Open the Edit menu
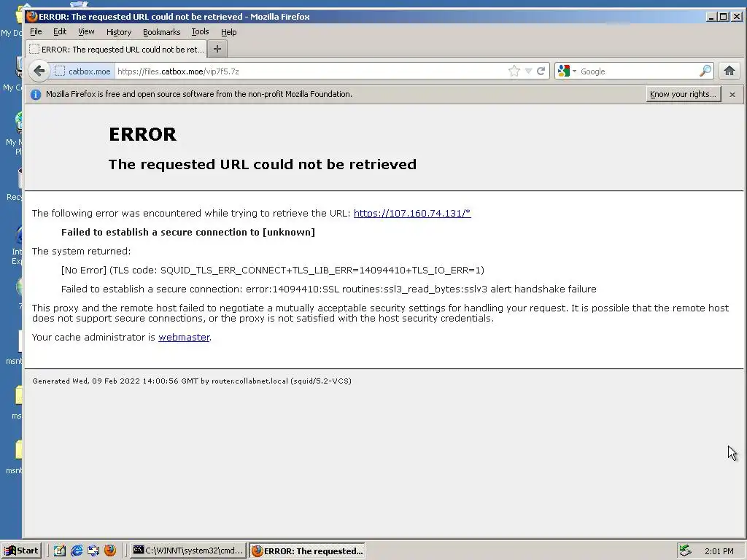The width and height of the screenshot is (747, 560). click(x=60, y=32)
